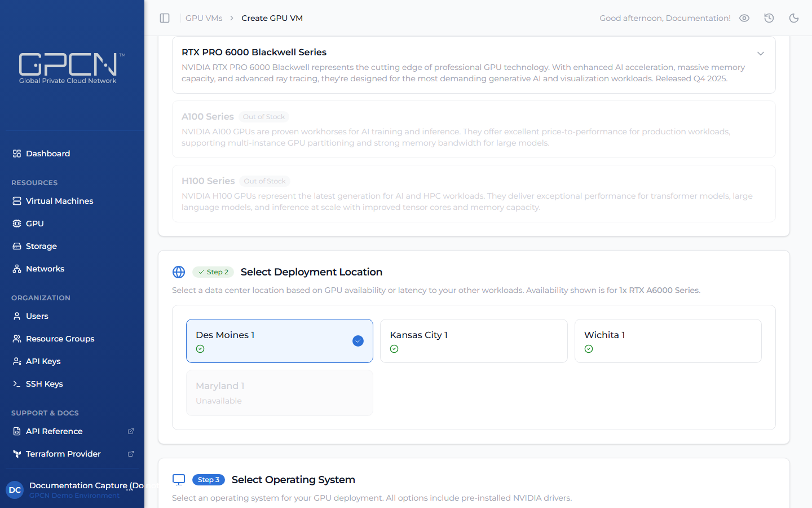Open Terraform Provider external link icon
Image resolution: width=812 pixels, height=508 pixels.
point(131,454)
